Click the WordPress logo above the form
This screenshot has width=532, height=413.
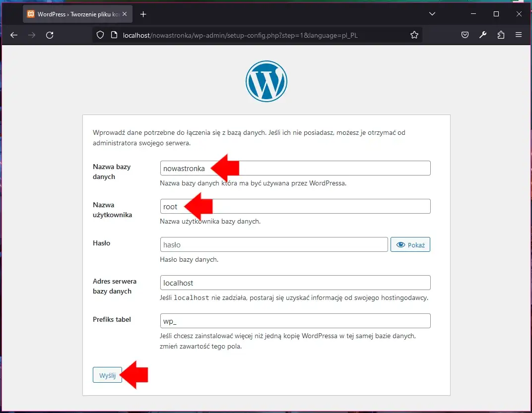click(266, 81)
